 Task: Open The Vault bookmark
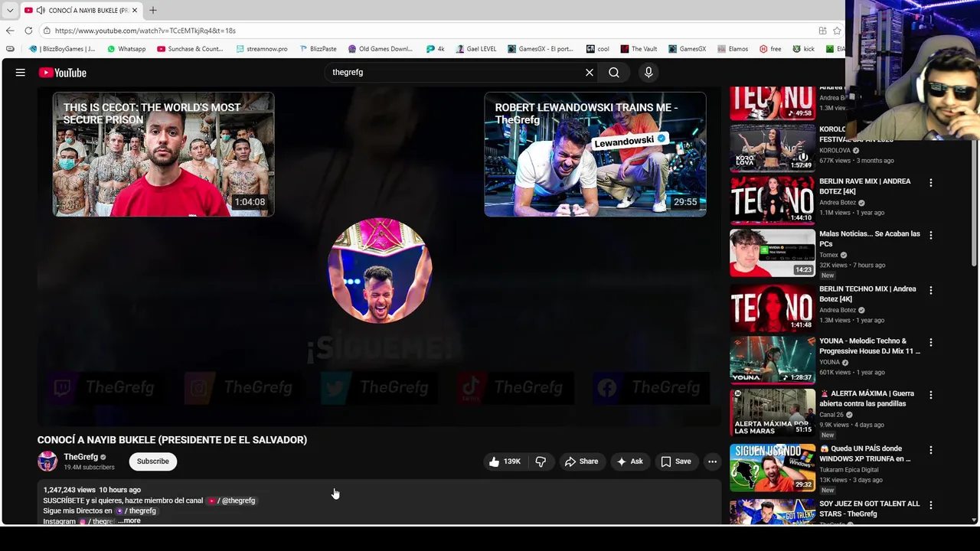pyautogui.click(x=639, y=49)
